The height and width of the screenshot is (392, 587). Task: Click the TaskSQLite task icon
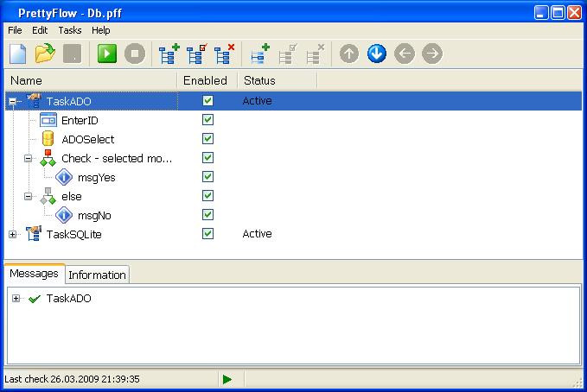click(x=34, y=234)
